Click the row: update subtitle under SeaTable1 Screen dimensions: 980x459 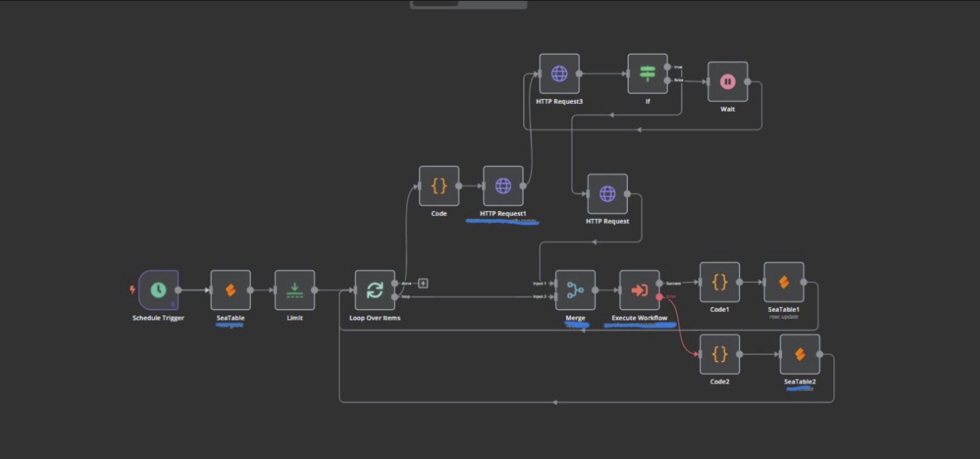[x=784, y=317]
